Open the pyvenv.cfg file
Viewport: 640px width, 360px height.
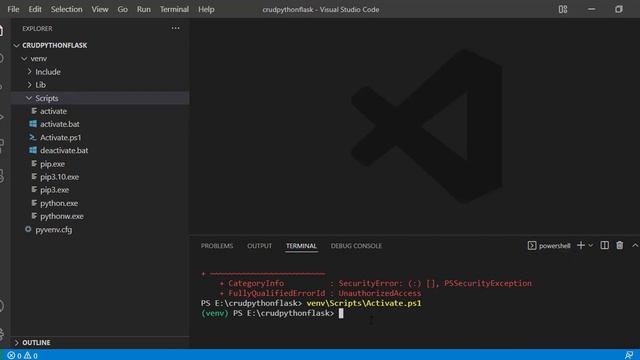(x=53, y=229)
